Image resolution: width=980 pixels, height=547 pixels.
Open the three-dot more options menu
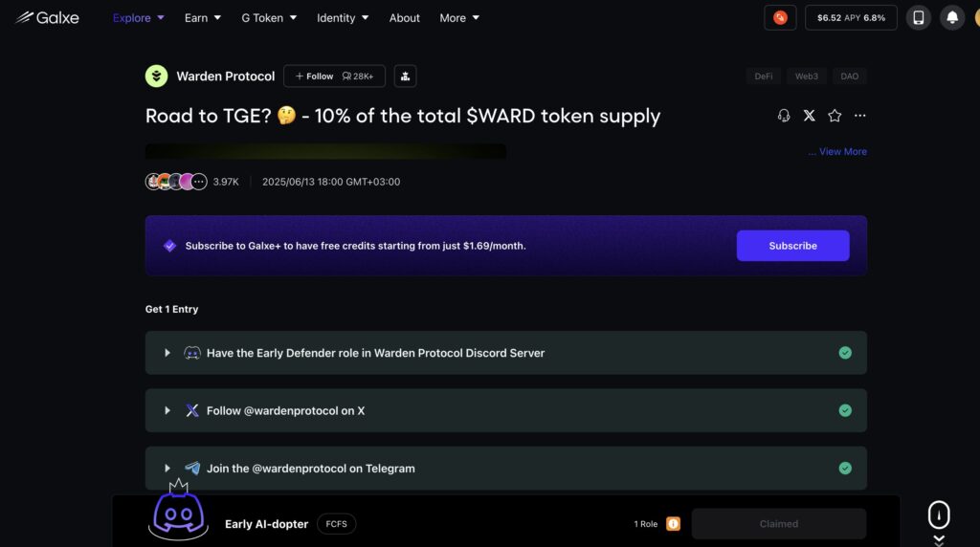tap(860, 116)
